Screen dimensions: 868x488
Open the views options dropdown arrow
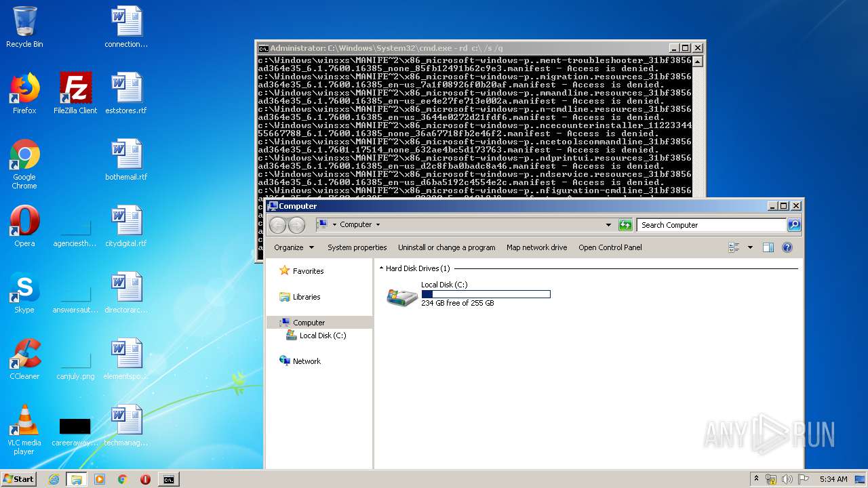(x=750, y=247)
